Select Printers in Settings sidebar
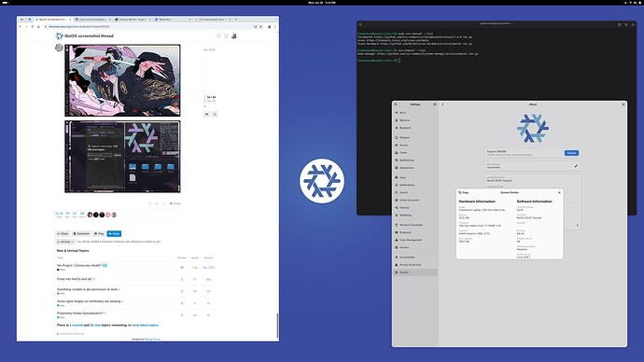Viewport: 644px width, 362px height. tap(415, 247)
